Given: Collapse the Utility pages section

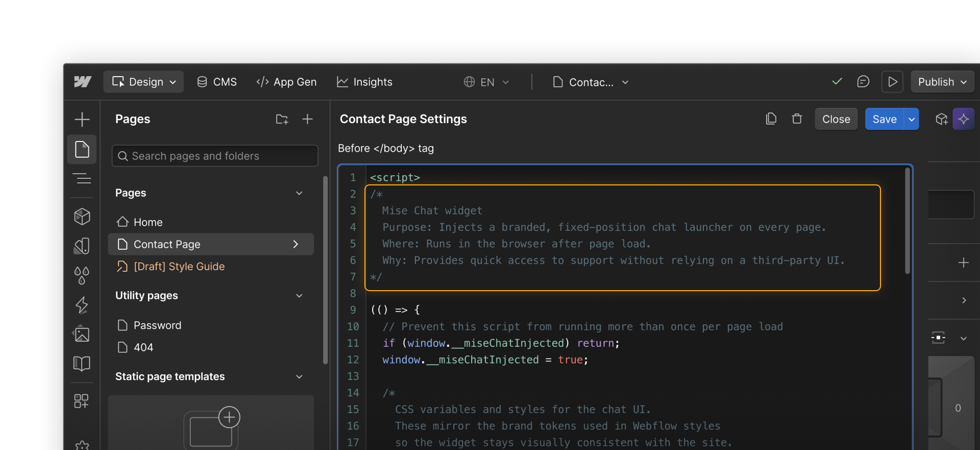Looking at the screenshot, I should click(299, 296).
